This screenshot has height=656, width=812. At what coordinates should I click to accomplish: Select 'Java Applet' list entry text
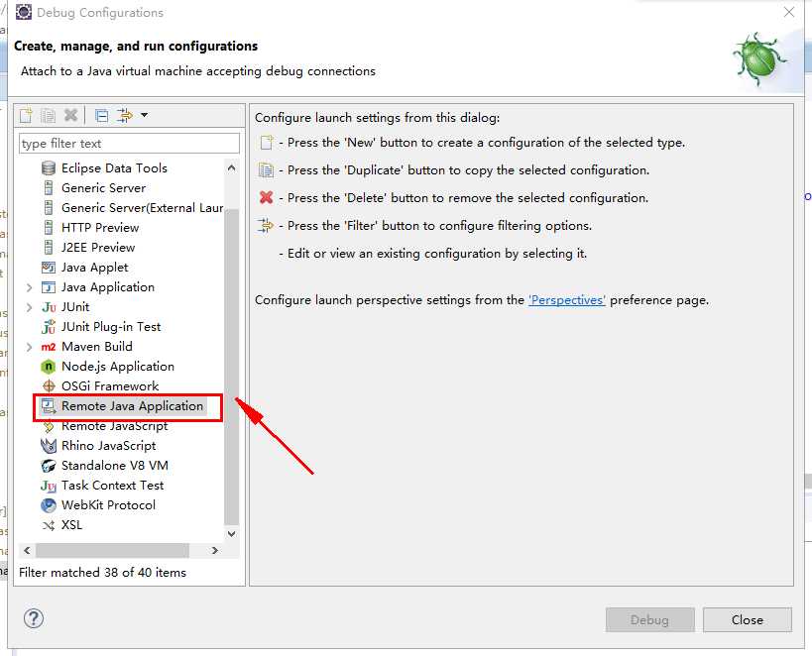point(95,268)
